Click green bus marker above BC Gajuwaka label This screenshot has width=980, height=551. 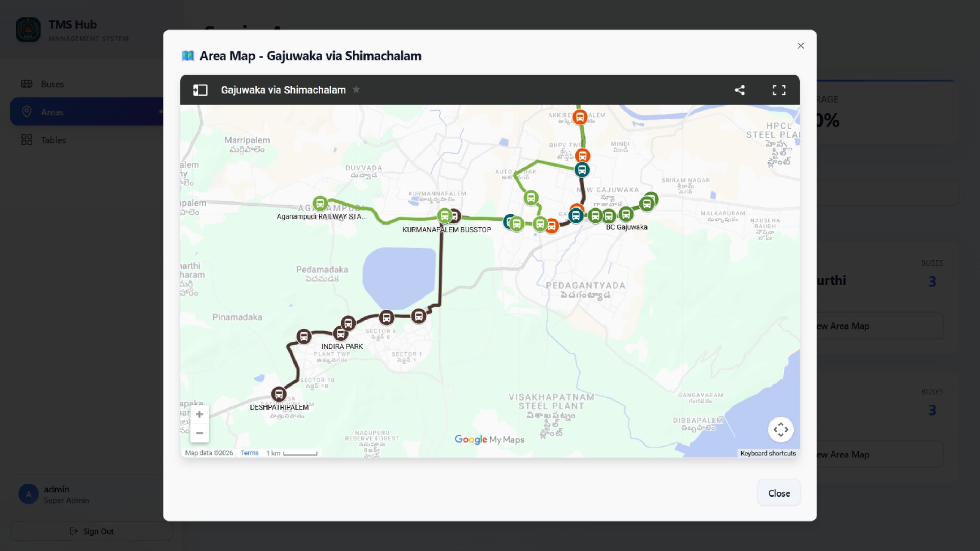click(x=626, y=215)
